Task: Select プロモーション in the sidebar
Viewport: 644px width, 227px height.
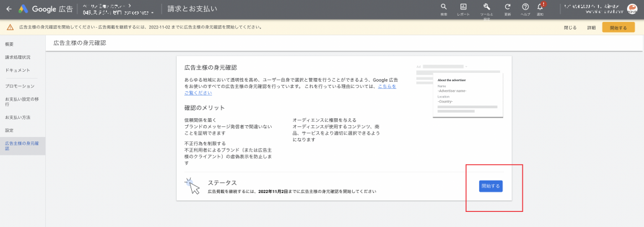Action: [19, 86]
